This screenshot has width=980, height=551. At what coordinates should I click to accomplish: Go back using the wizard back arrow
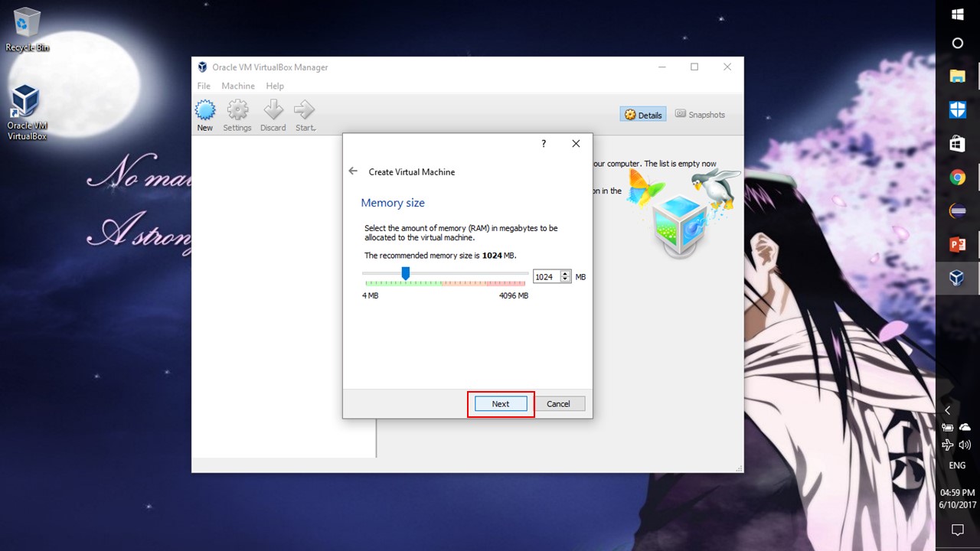353,171
